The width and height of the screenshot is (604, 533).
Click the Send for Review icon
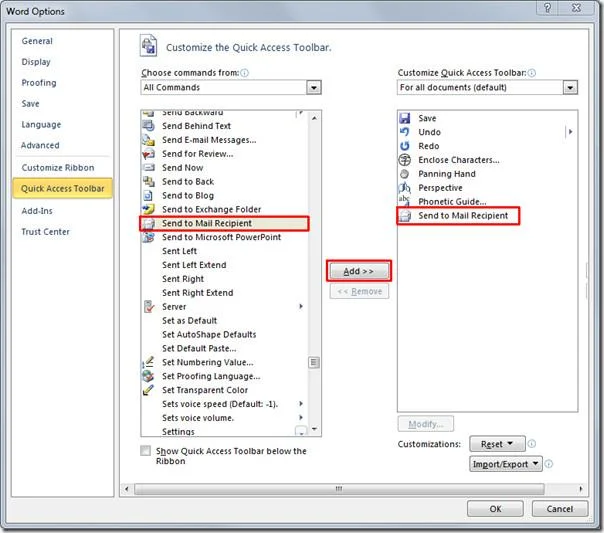point(148,154)
